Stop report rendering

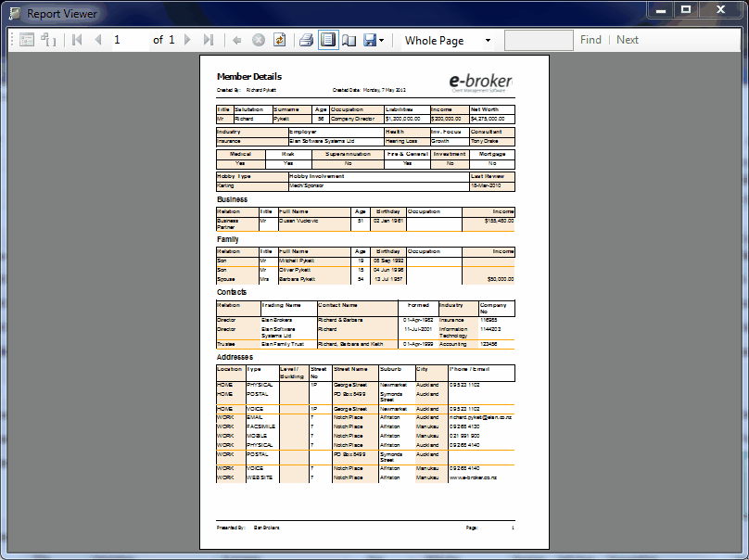259,40
